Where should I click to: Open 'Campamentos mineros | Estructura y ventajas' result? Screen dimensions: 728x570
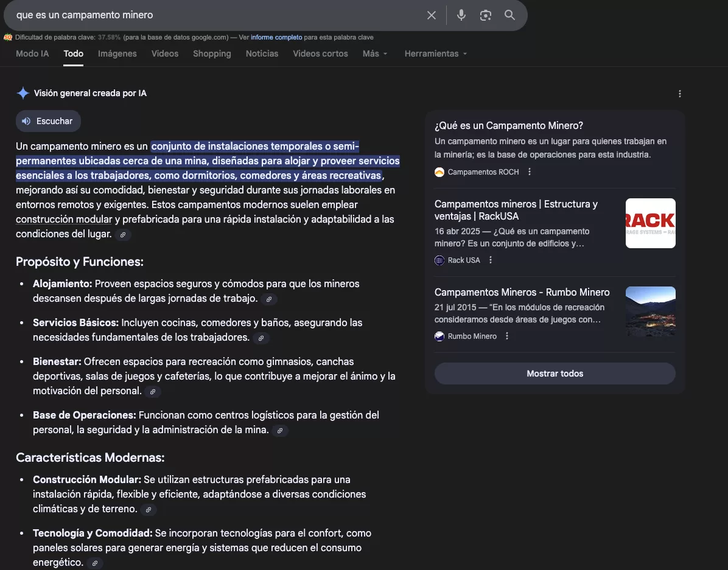tap(516, 210)
